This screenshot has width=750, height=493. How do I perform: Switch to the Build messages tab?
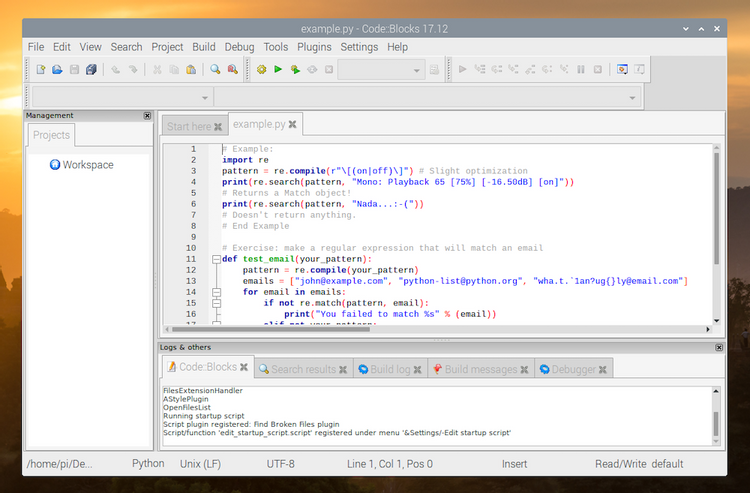coord(480,369)
